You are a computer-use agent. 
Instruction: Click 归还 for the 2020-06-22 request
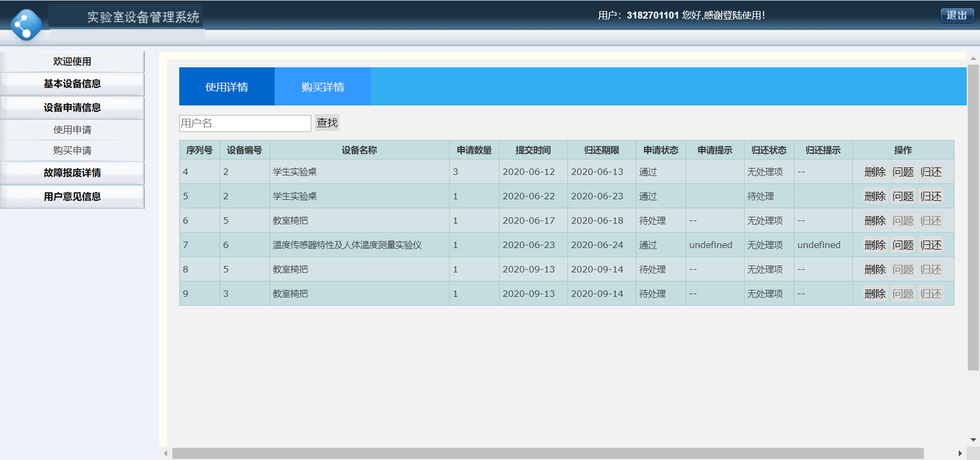tap(931, 196)
